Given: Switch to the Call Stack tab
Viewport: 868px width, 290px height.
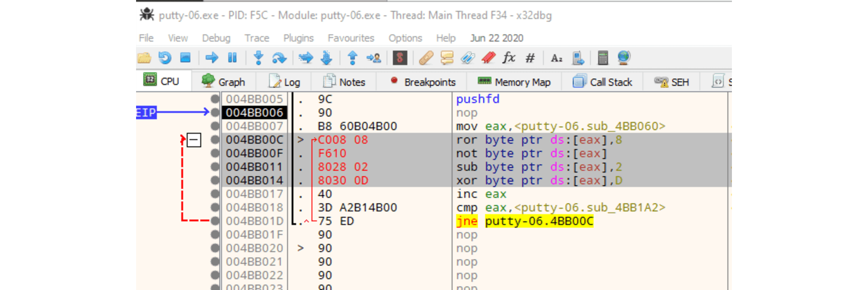Looking at the screenshot, I should pos(602,82).
